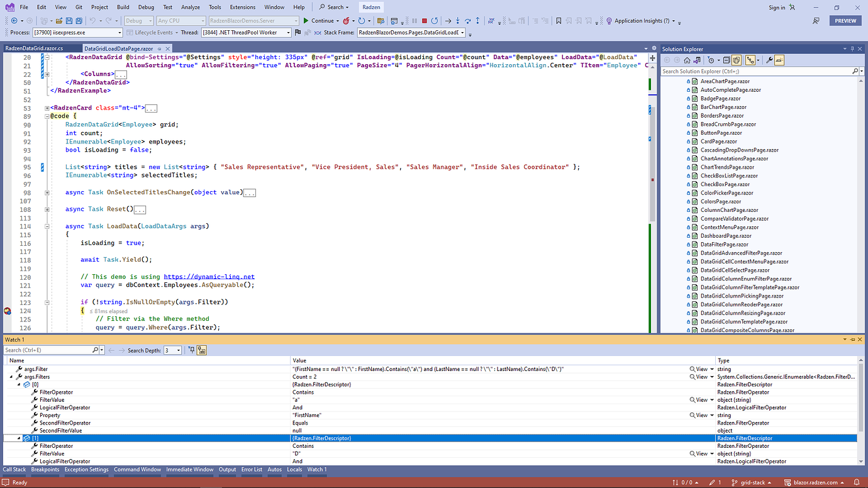
Task: Click the Hot Reload flame icon
Action: click(x=347, y=19)
